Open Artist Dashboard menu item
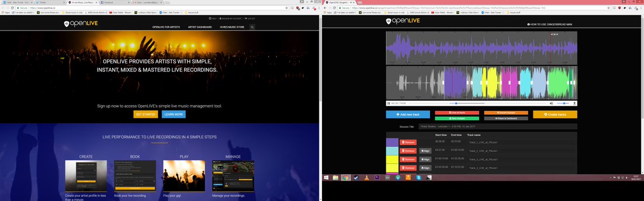Screen dimensions: 644x201 pyautogui.click(x=200, y=27)
